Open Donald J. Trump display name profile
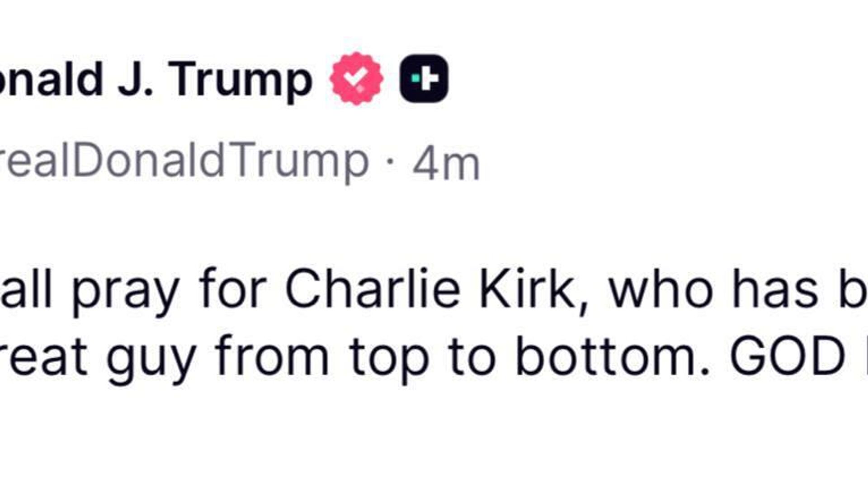The height and width of the screenshot is (487, 868). coord(154,80)
